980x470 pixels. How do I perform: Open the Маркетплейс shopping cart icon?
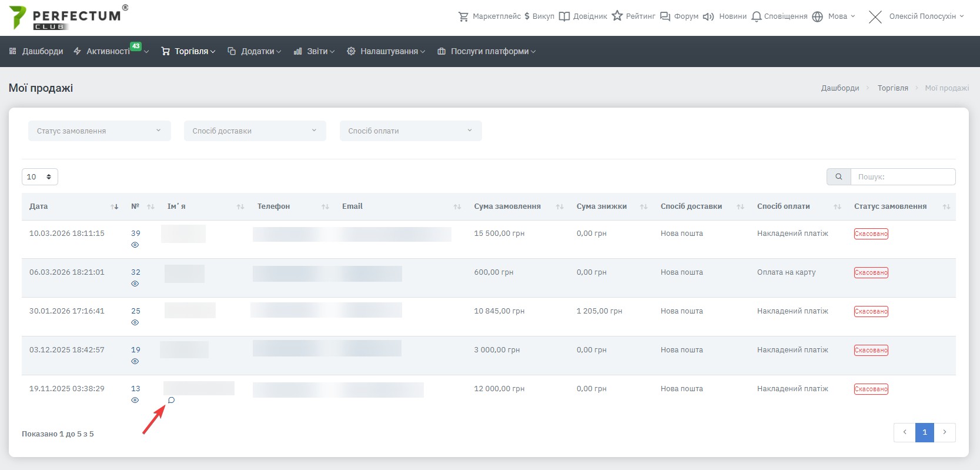coord(464,16)
